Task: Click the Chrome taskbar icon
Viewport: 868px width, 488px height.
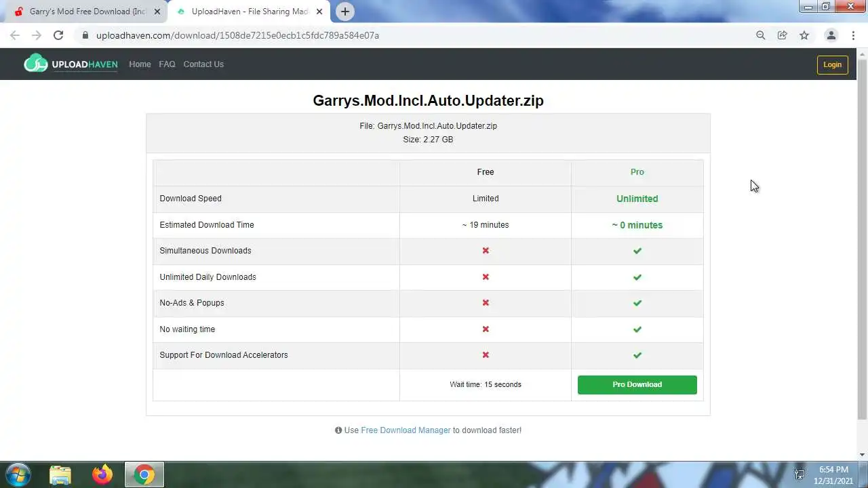Action: pyautogui.click(x=144, y=475)
